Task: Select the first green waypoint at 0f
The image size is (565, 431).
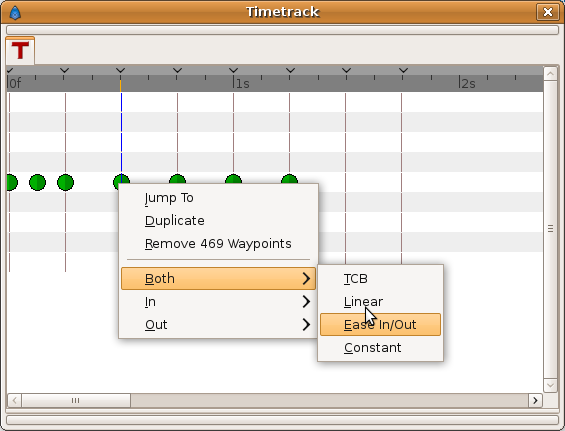Action: (12, 182)
